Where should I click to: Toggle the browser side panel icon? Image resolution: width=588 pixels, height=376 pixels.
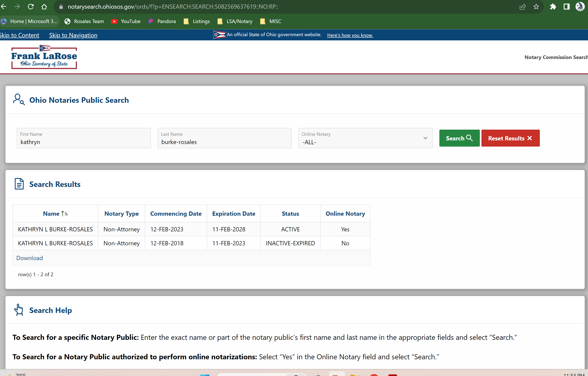click(566, 7)
